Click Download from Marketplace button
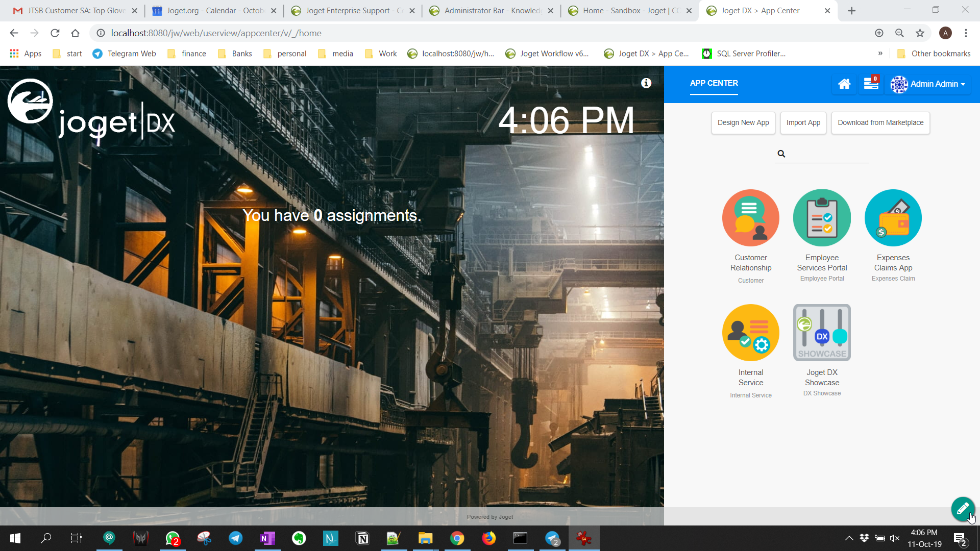 [880, 123]
